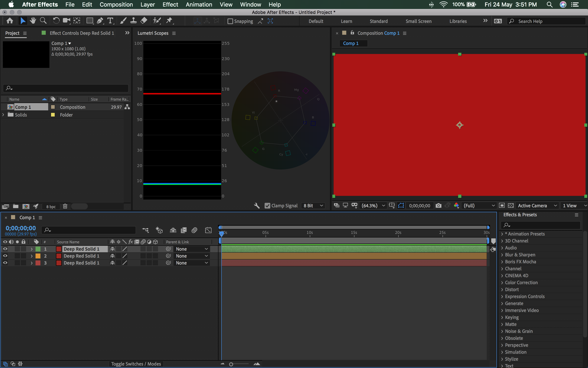Select the Home icon in the toolbar
Image resolution: width=588 pixels, height=368 pixels.
pos(10,21)
